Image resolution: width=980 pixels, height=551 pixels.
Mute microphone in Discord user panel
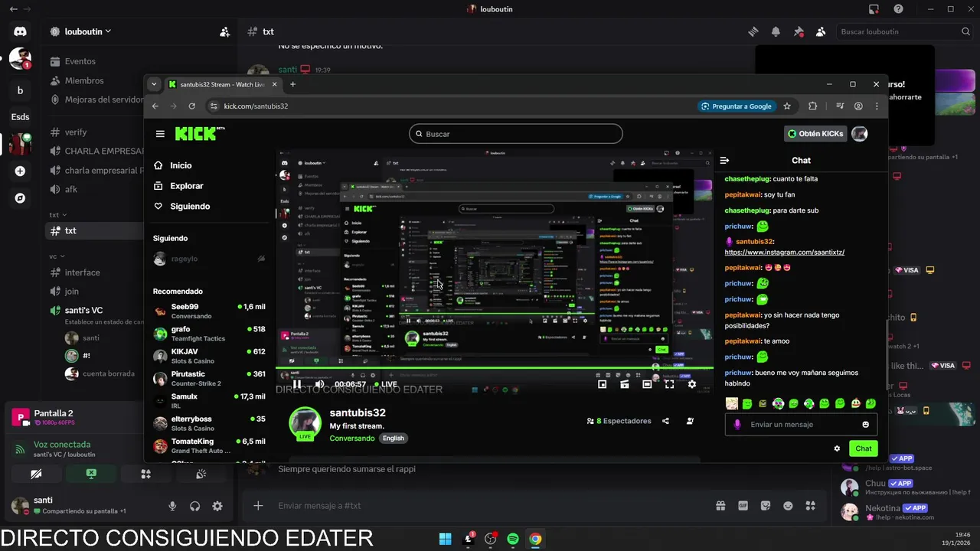click(172, 506)
